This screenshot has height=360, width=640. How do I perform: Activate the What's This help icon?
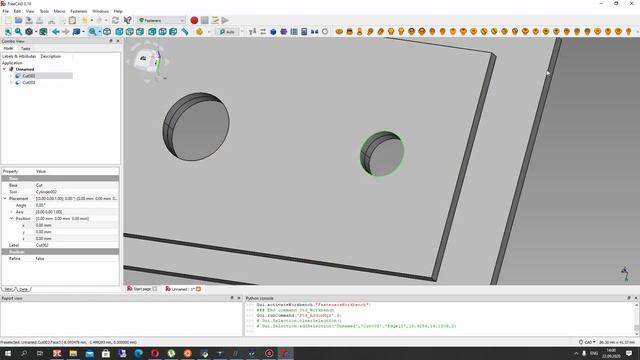coord(128,20)
